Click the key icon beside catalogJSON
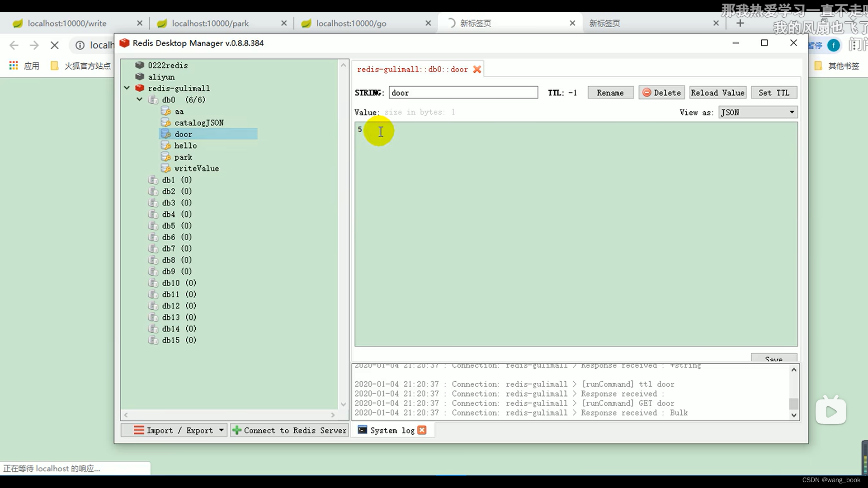The height and width of the screenshot is (488, 868). pos(166,122)
